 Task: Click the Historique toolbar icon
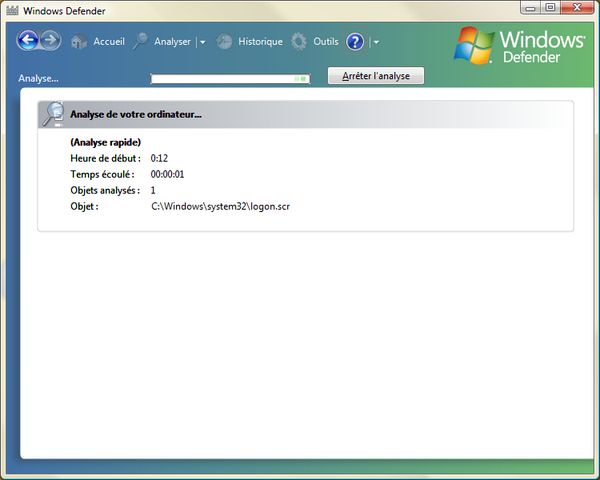[x=224, y=42]
